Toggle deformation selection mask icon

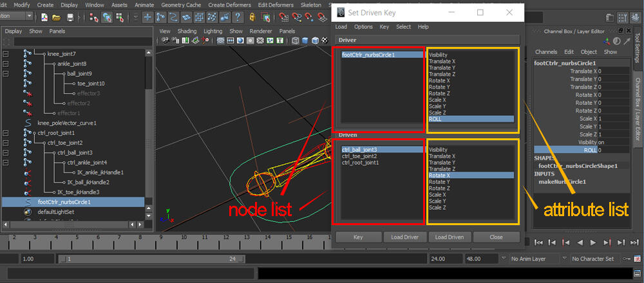pos(199,17)
